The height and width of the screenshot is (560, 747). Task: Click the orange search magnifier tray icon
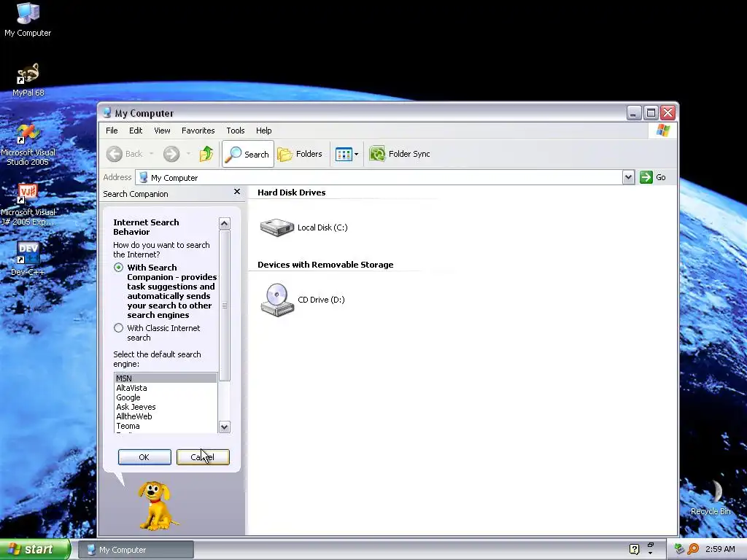(x=693, y=549)
